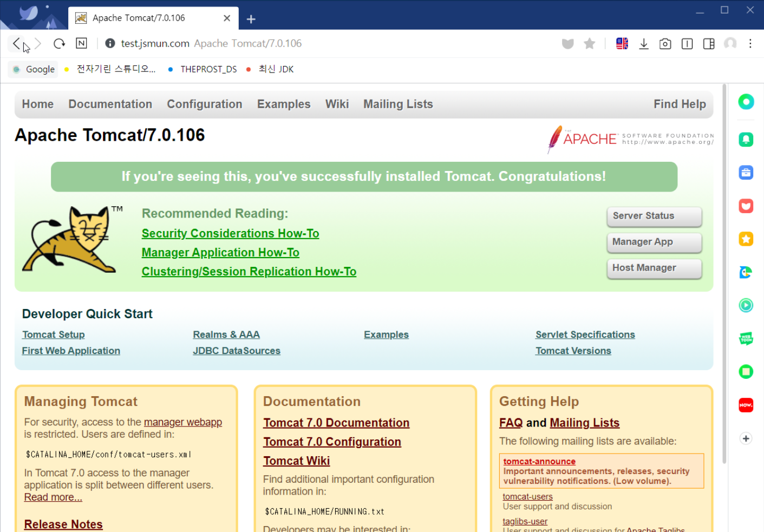
Task: Take a screen capture with camera icon
Action: pyautogui.click(x=665, y=43)
